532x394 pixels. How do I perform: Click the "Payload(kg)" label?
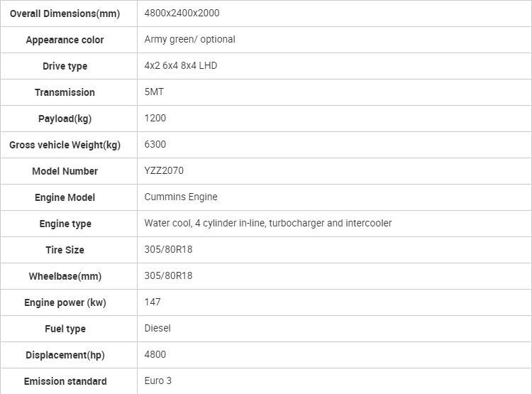pyautogui.click(x=65, y=119)
